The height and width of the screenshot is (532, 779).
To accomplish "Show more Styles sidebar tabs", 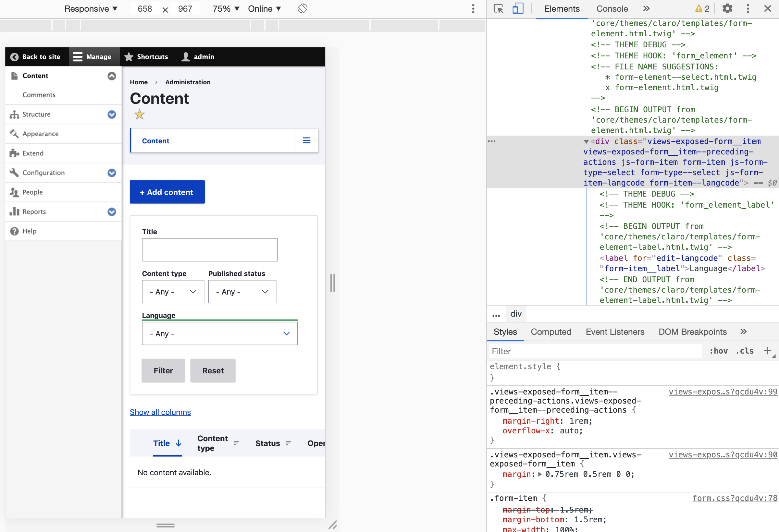I will [744, 332].
